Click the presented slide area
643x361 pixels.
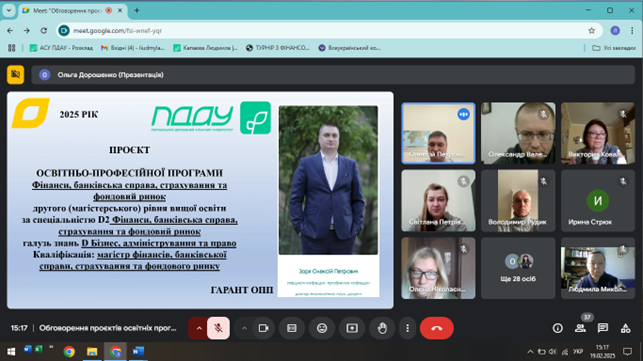pos(200,200)
